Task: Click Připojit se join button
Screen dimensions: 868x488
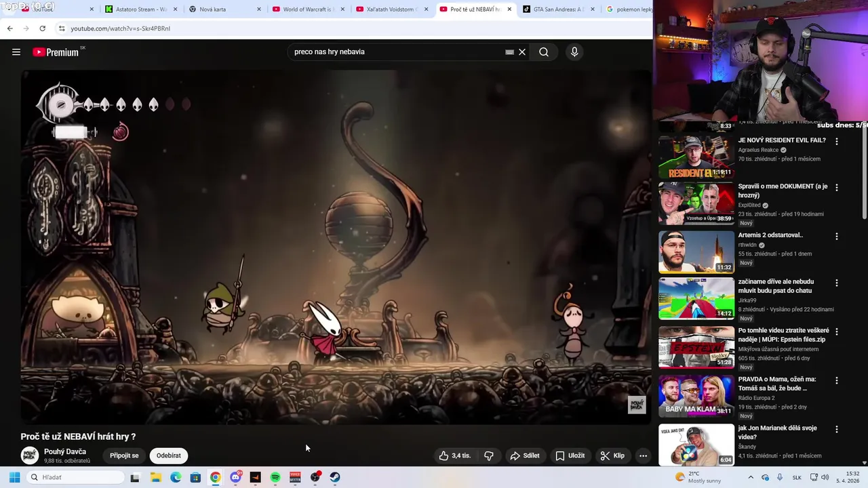Action: coord(124,455)
